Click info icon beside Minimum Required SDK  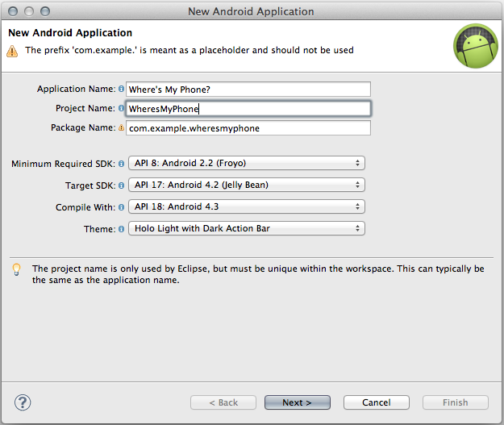(121, 164)
